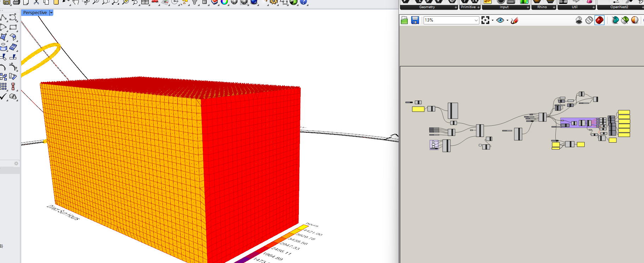644x263 pixels.
Task: Click the gear icon in left side panel
Action: tap(16, 163)
